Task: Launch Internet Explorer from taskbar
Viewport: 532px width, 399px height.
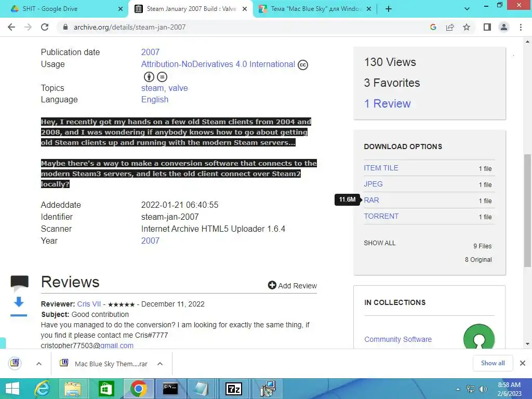Action: point(42,389)
